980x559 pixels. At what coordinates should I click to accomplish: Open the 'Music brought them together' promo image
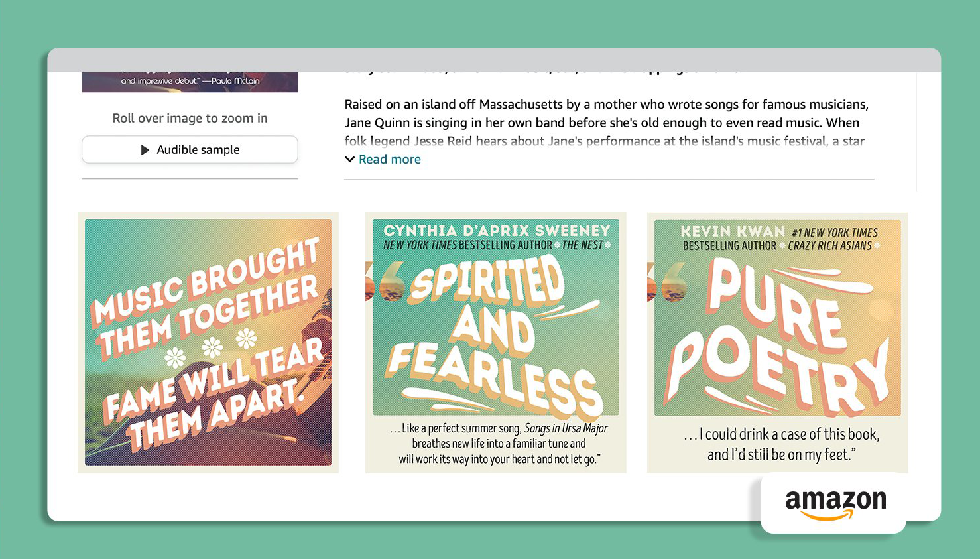pos(208,342)
